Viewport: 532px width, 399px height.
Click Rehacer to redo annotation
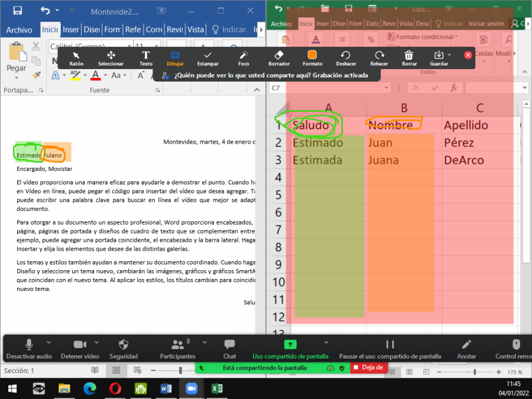click(x=379, y=59)
